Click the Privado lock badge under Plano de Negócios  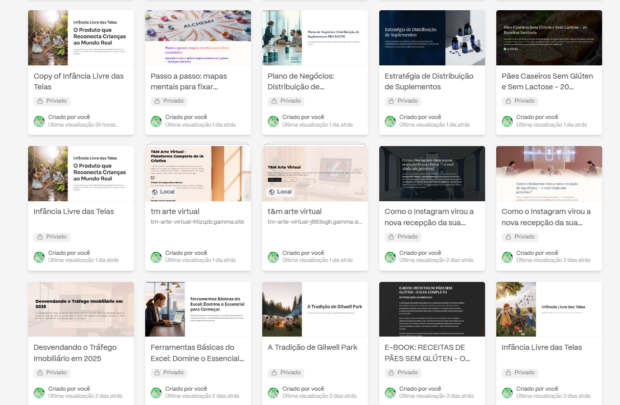pyautogui.click(x=286, y=101)
